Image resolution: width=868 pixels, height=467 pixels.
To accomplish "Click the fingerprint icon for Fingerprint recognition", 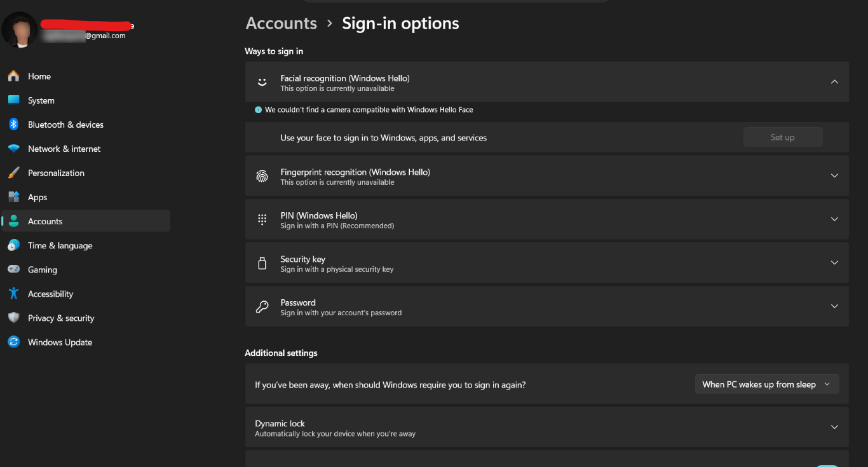I will point(262,177).
